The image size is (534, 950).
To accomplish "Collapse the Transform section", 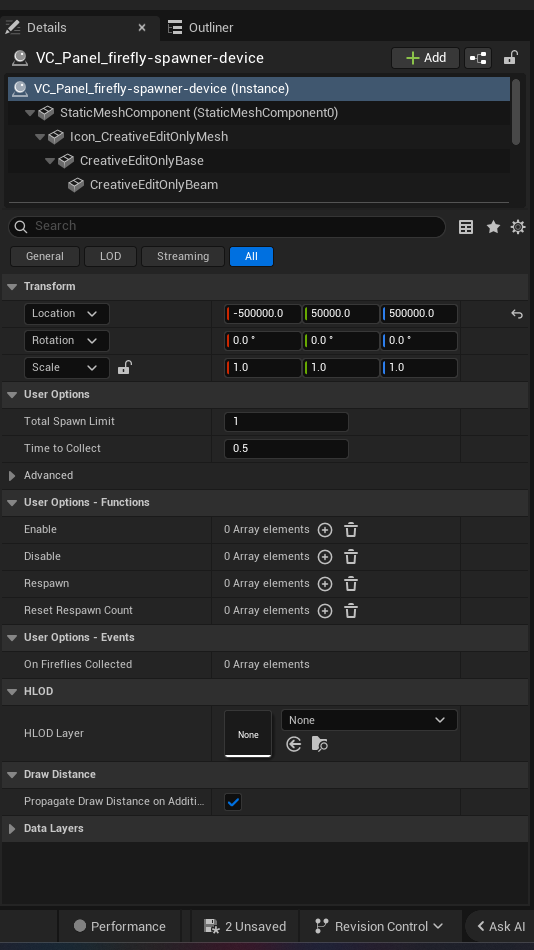I will coord(12,287).
